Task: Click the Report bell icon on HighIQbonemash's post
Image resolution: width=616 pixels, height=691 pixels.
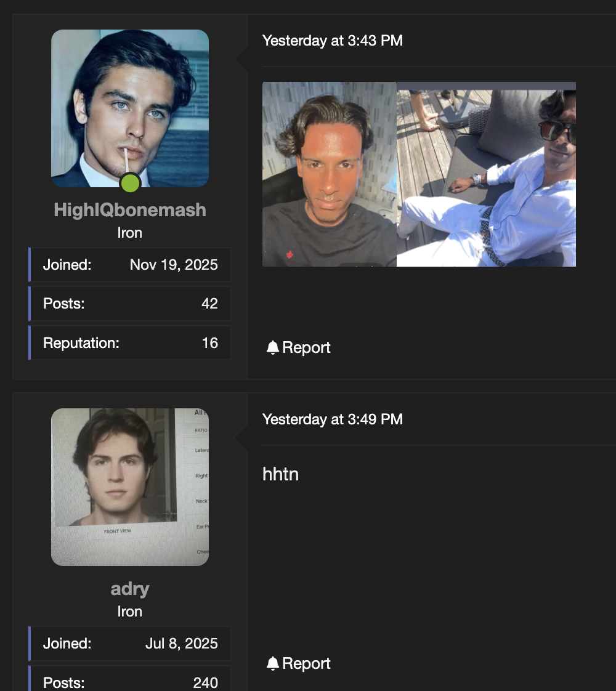Action: 272,347
